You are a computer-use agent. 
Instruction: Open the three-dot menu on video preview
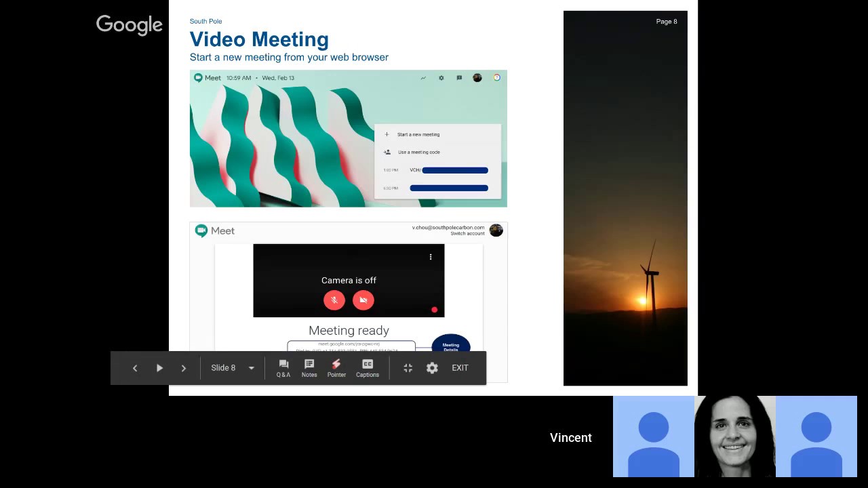(431, 257)
